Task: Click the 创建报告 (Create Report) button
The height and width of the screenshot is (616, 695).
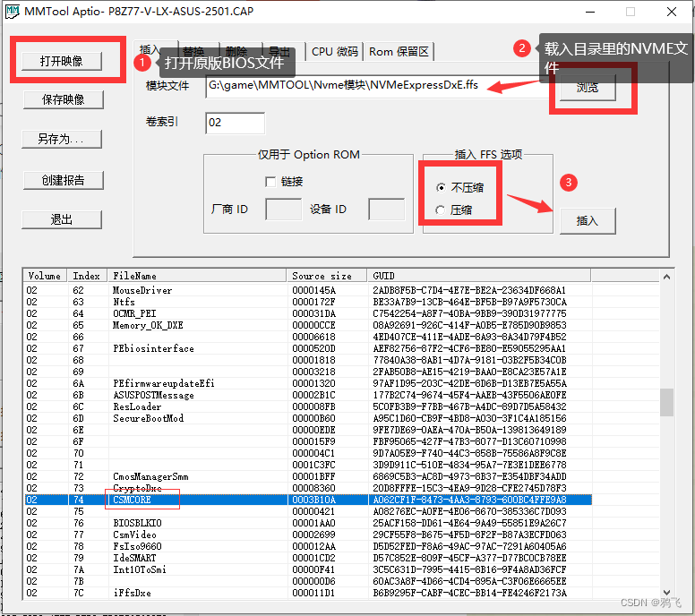Action: coord(63,180)
